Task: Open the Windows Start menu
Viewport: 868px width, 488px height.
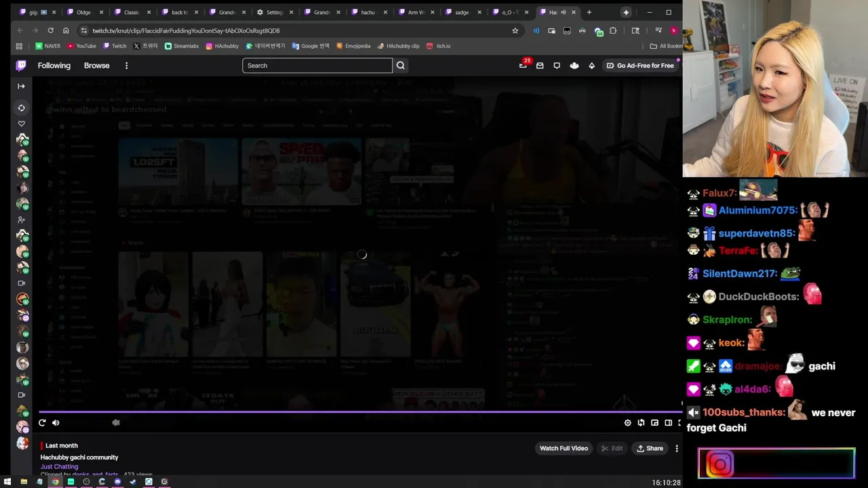Action: click(x=6, y=482)
